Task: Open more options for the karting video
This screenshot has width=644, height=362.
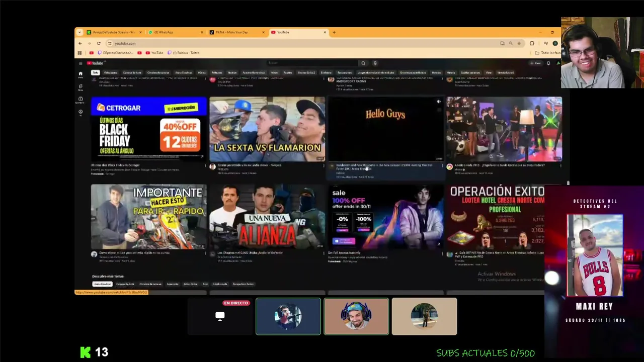Action: coord(205,253)
